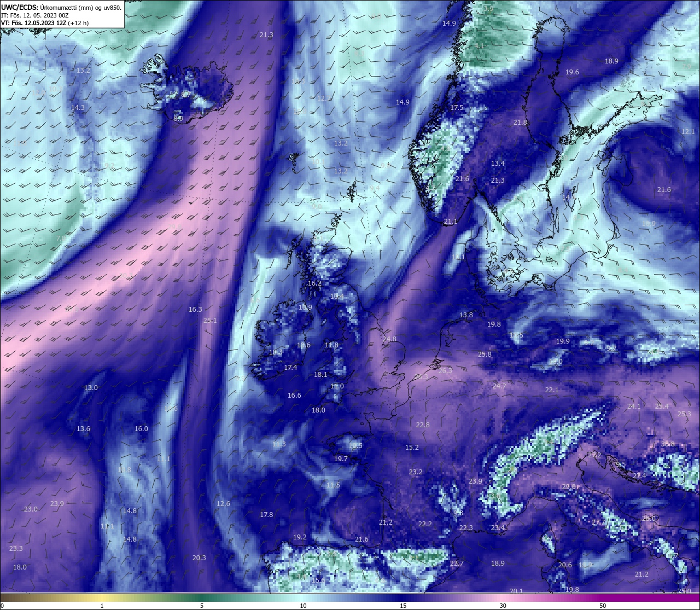
Task: Click the 21.8 value over Sweden
Action: pyautogui.click(x=520, y=123)
